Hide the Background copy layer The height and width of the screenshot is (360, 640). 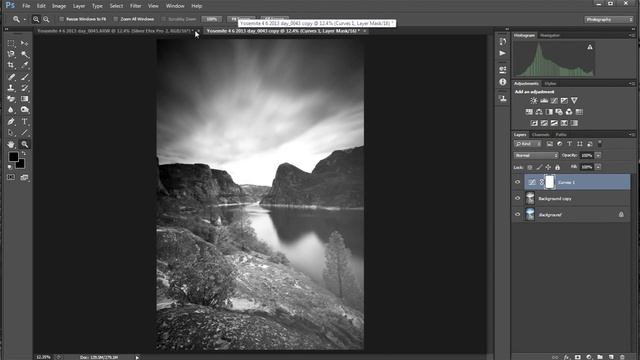(518, 198)
